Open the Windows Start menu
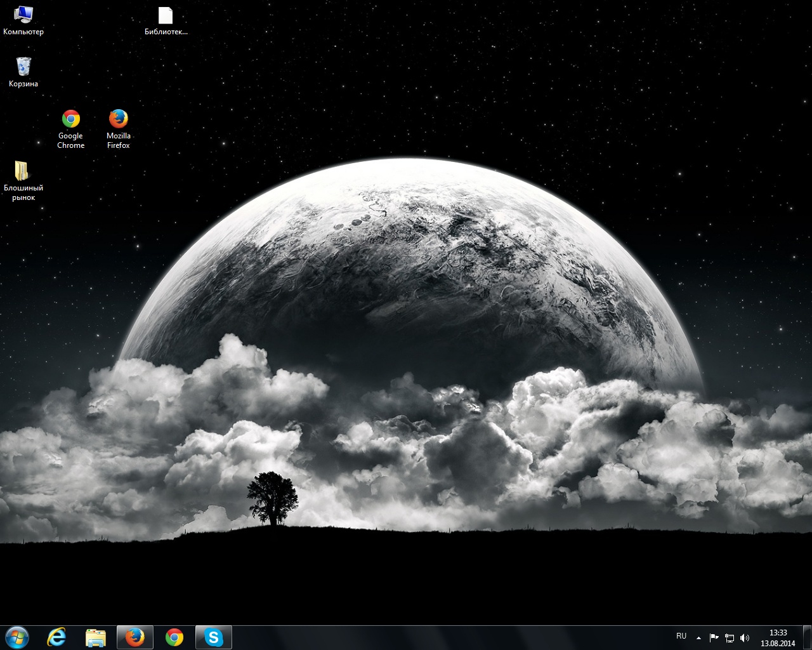 pos(16,637)
